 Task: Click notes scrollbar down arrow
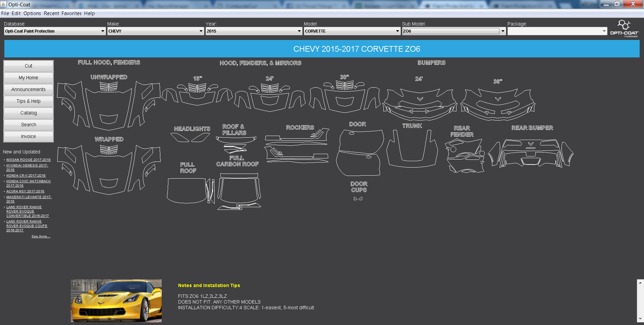pos(640,319)
